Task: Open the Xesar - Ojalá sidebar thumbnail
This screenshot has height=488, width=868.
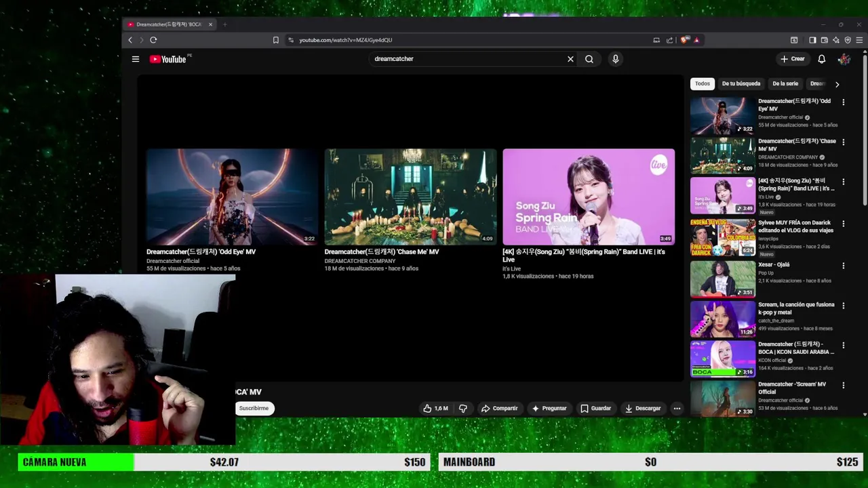Action: (x=723, y=279)
